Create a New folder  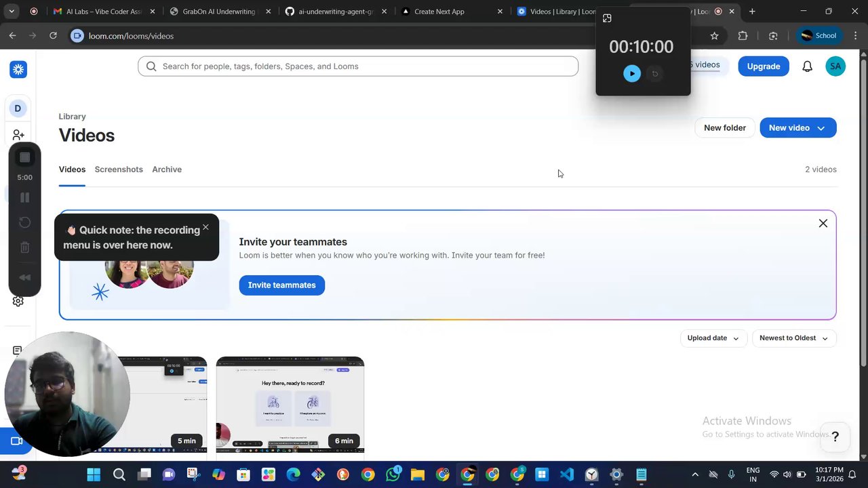(x=725, y=127)
